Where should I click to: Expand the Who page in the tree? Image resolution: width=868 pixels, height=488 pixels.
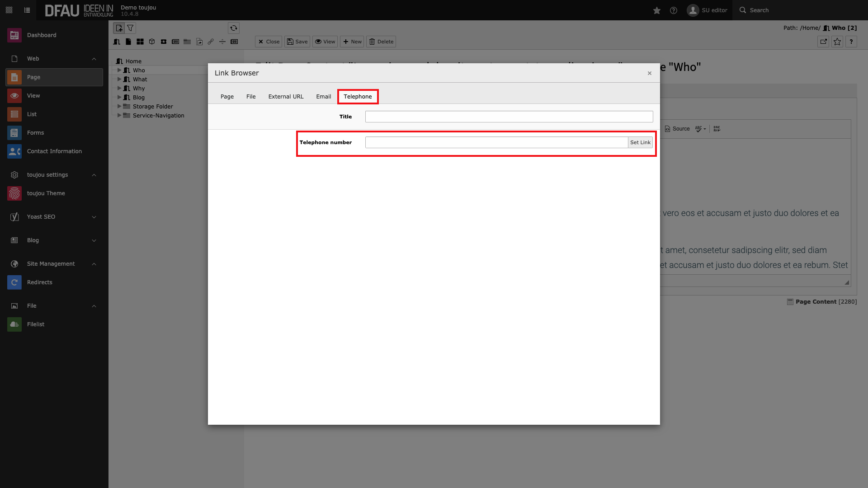(119, 70)
